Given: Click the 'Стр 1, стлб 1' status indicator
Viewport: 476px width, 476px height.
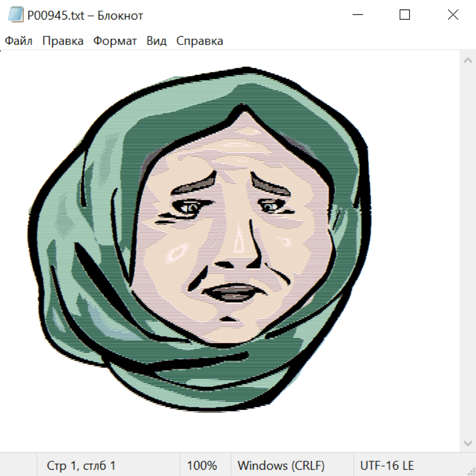Looking at the screenshot, I should pos(81,465).
